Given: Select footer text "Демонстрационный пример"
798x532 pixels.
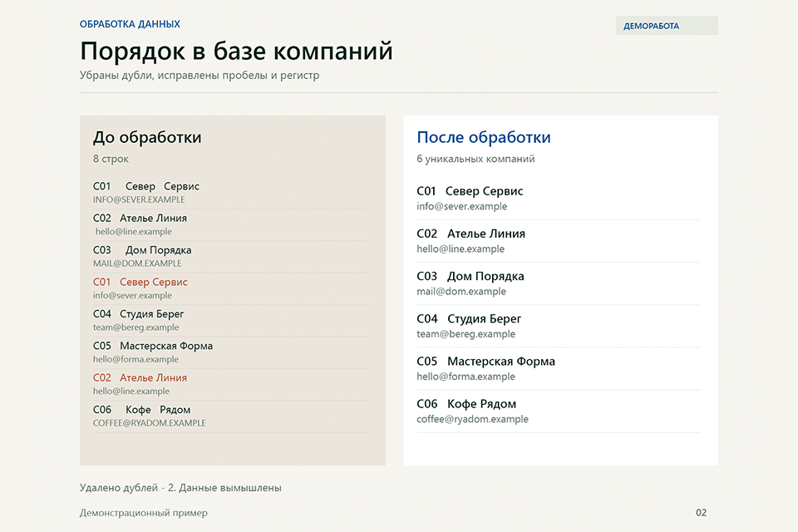Looking at the screenshot, I should point(144,513).
